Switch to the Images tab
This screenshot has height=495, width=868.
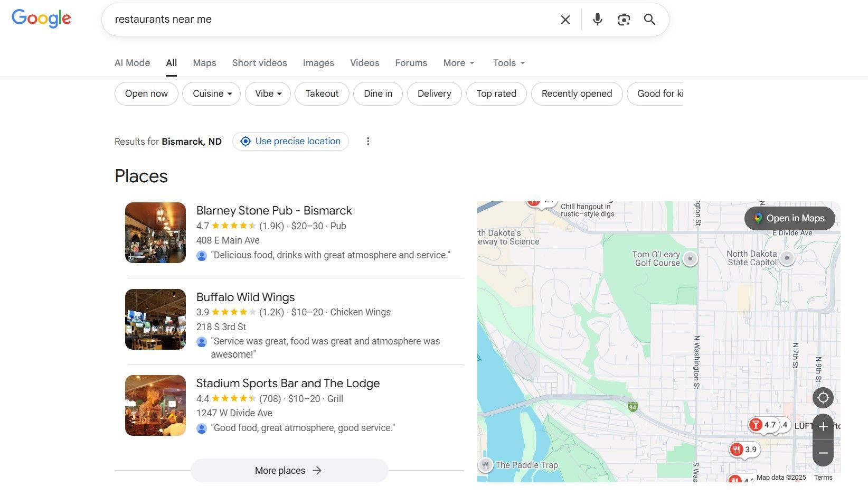pyautogui.click(x=318, y=63)
